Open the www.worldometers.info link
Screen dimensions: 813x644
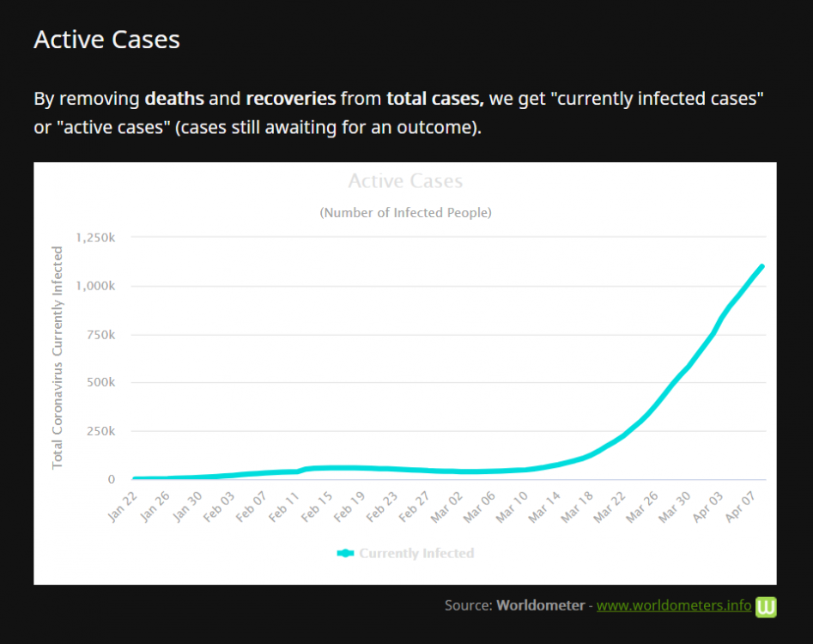coord(674,605)
